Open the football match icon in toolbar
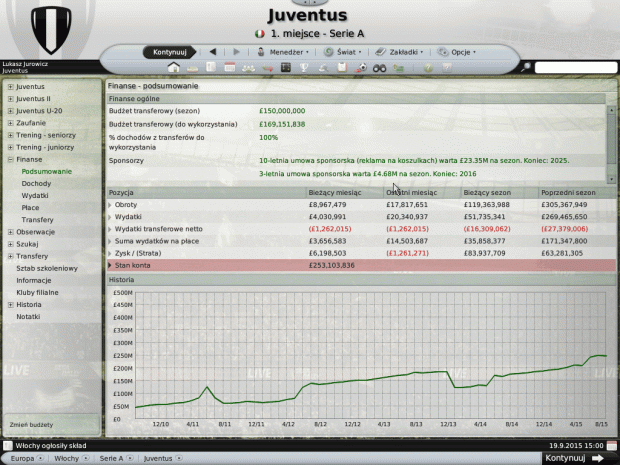 [x=361, y=68]
